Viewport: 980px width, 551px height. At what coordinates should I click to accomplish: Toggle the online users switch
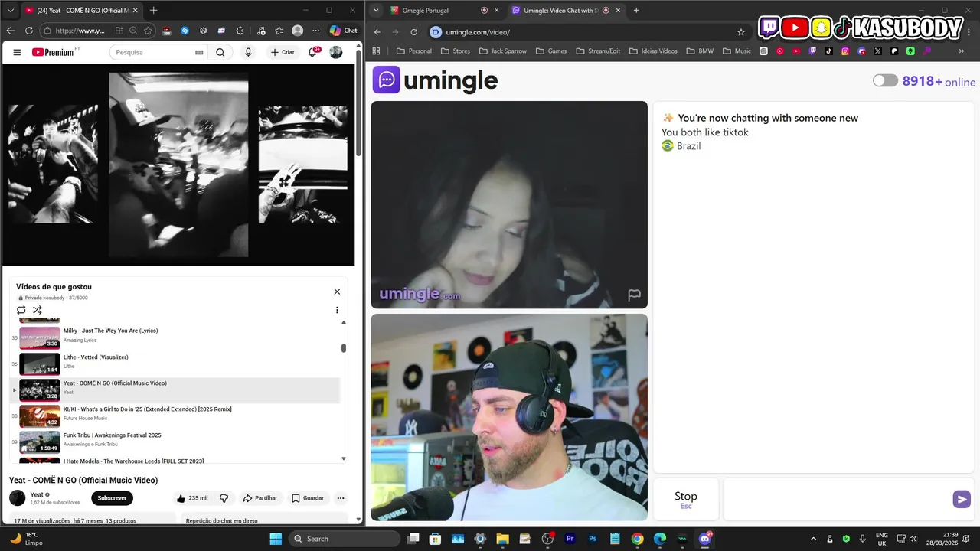[885, 80]
